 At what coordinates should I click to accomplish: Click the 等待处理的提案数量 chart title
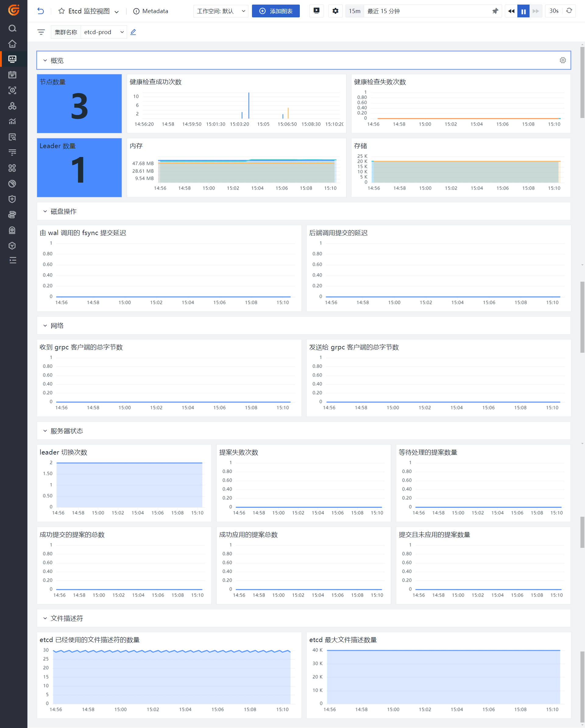[428, 452]
